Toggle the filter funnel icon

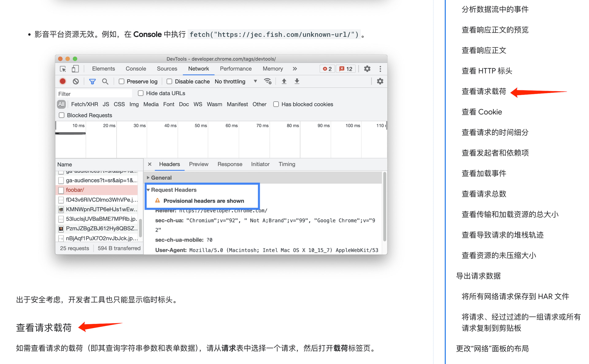92,81
